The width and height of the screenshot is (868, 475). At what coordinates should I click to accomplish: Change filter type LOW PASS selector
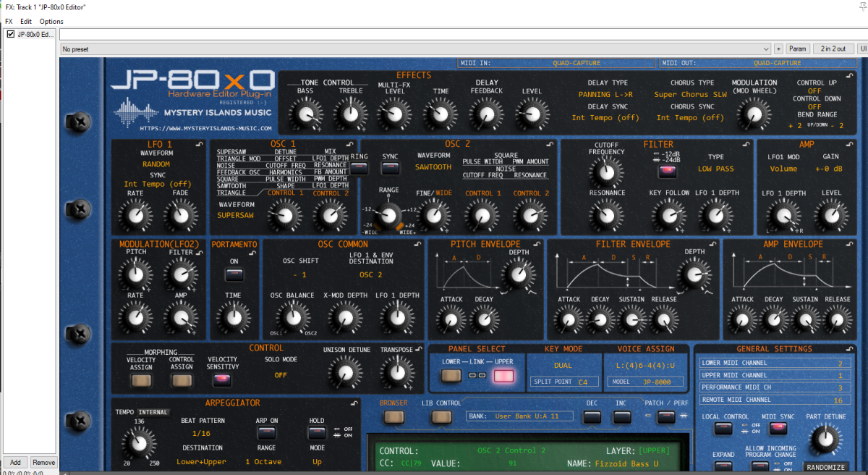coord(715,169)
